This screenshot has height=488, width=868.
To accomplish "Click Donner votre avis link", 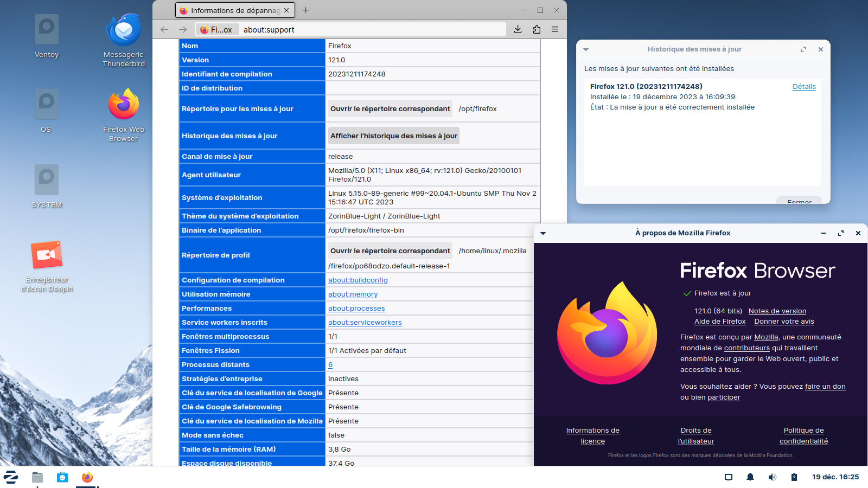I will [784, 322].
